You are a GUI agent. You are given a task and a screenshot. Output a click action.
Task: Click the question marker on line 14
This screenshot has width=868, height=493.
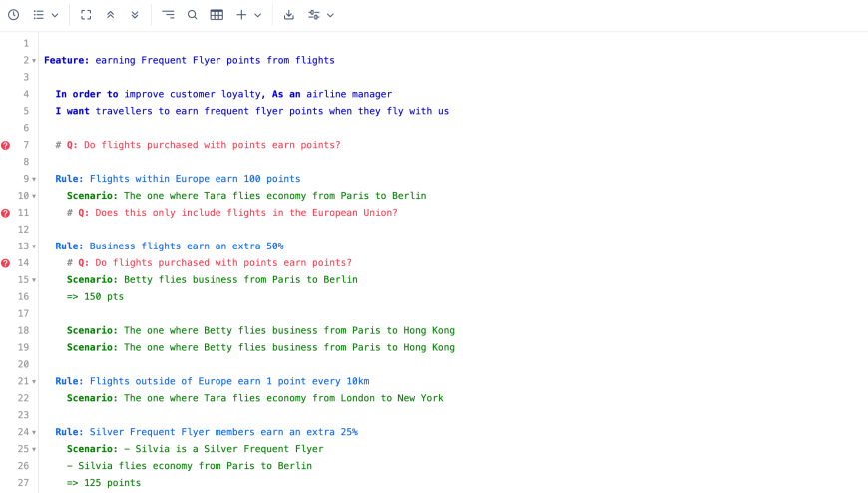tap(6, 263)
